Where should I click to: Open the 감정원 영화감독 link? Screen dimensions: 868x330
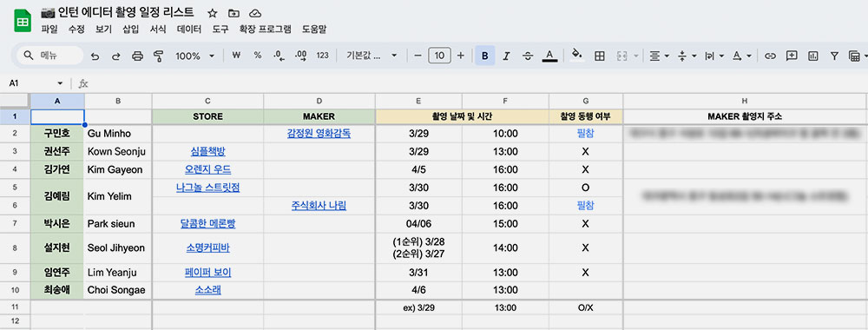tap(319, 134)
